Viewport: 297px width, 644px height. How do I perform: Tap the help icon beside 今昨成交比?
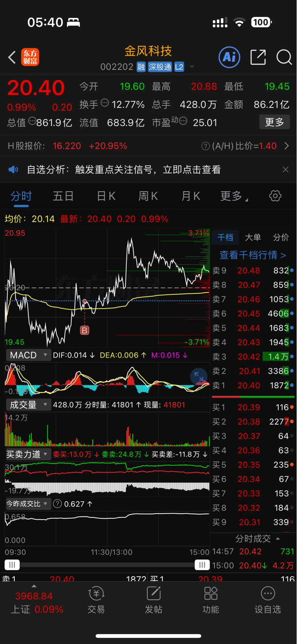coord(58,504)
